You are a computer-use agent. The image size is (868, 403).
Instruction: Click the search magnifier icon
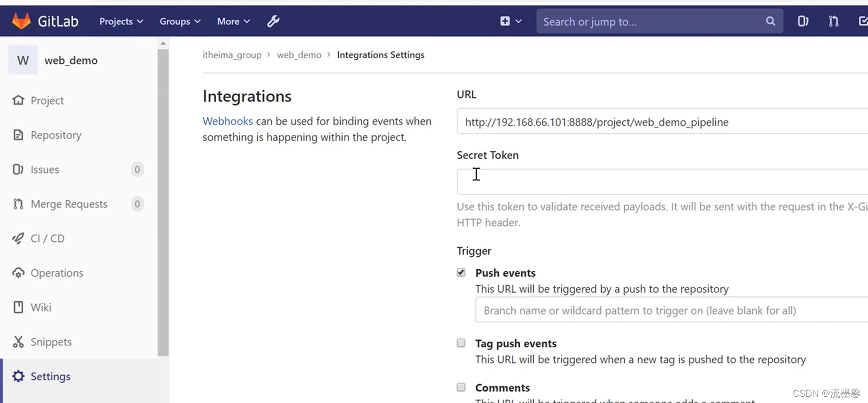(770, 21)
